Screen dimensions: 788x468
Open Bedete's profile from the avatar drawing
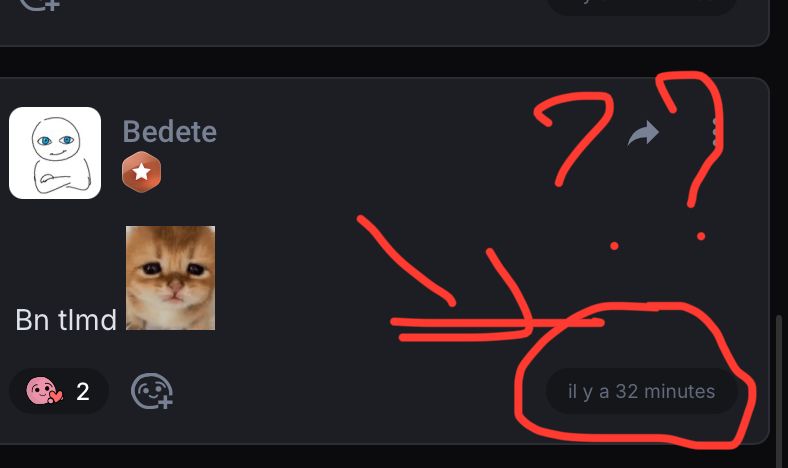pos(55,153)
